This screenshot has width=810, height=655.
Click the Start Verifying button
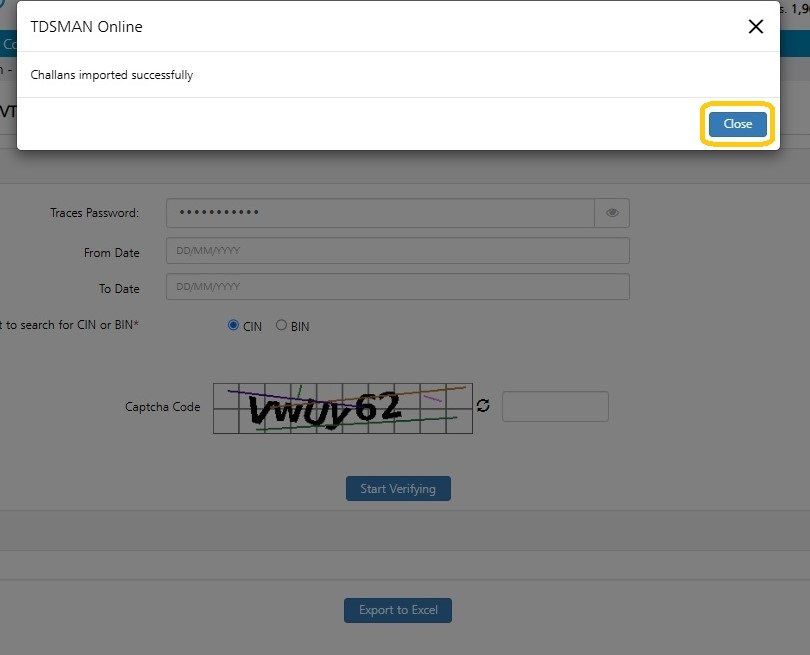398,489
